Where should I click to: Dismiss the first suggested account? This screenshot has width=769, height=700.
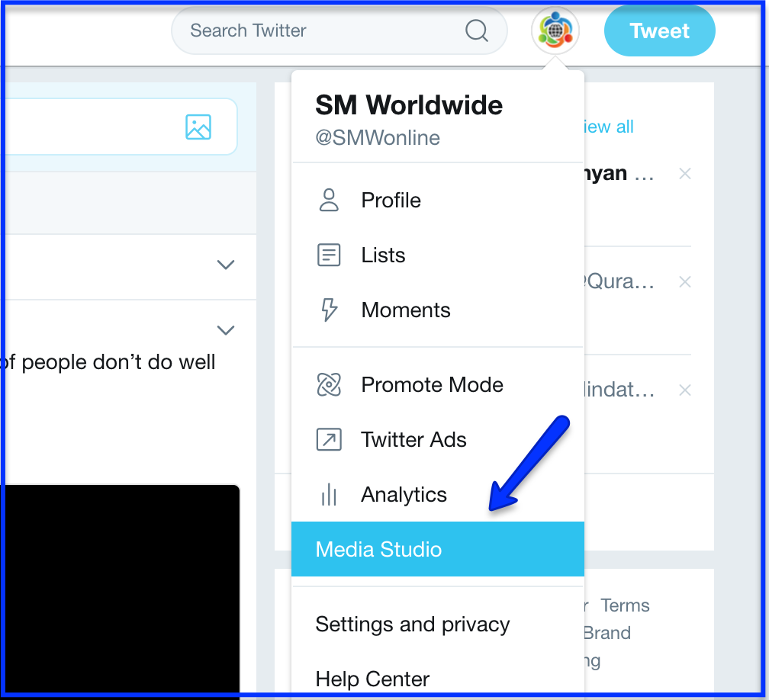[685, 174]
